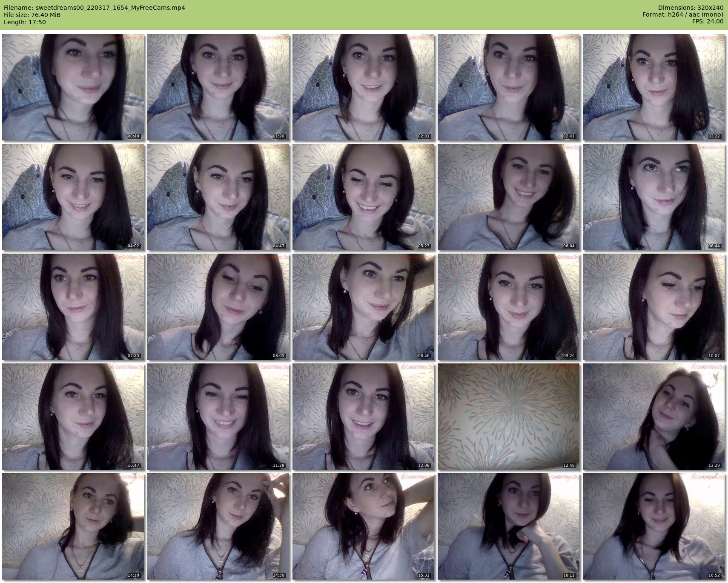The image size is (728, 583).
Task: Open the 07:25 thumbnail
Action: (x=73, y=307)
